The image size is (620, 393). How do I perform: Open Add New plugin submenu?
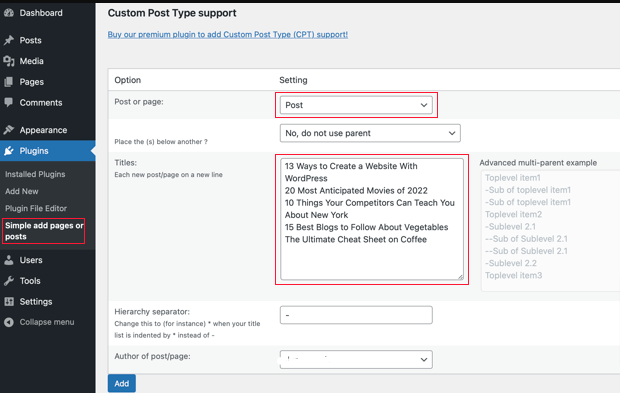click(22, 191)
